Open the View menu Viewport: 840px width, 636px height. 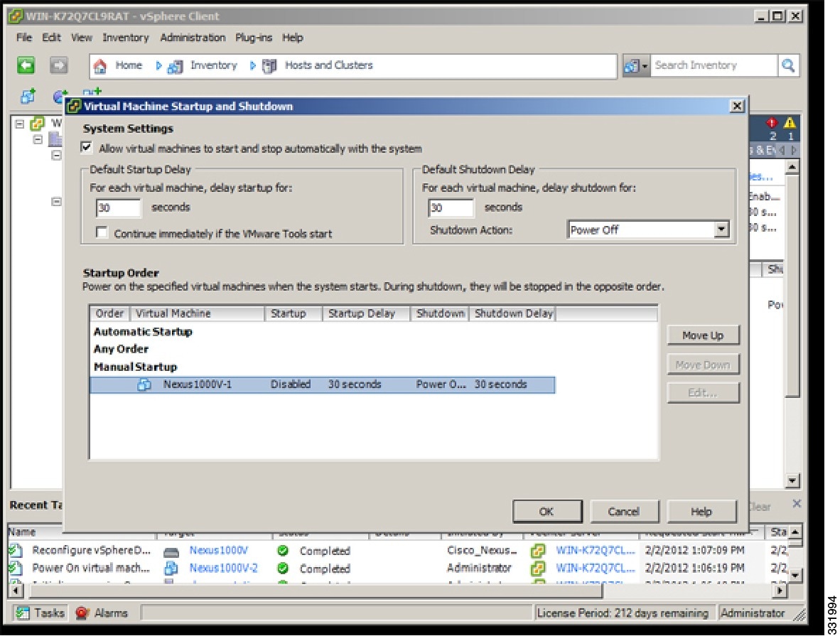[82, 38]
